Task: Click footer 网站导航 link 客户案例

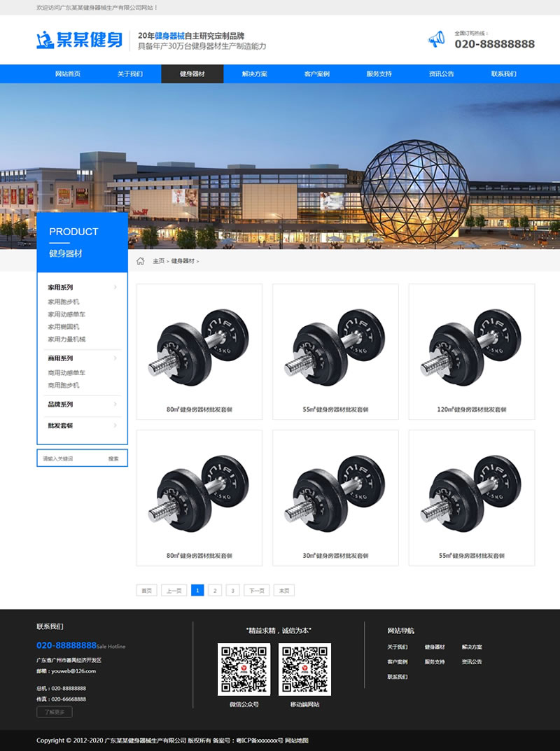Action: pos(398,662)
